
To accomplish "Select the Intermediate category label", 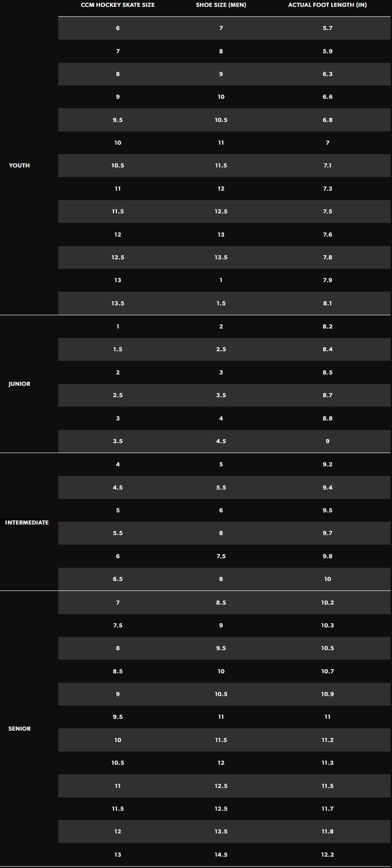I will coord(27,523).
